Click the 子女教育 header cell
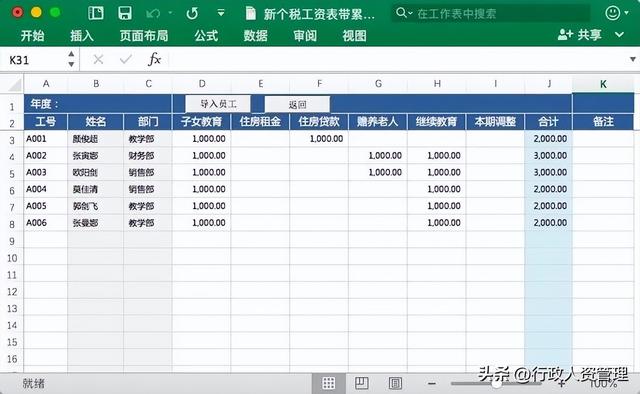 click(202, 122)
